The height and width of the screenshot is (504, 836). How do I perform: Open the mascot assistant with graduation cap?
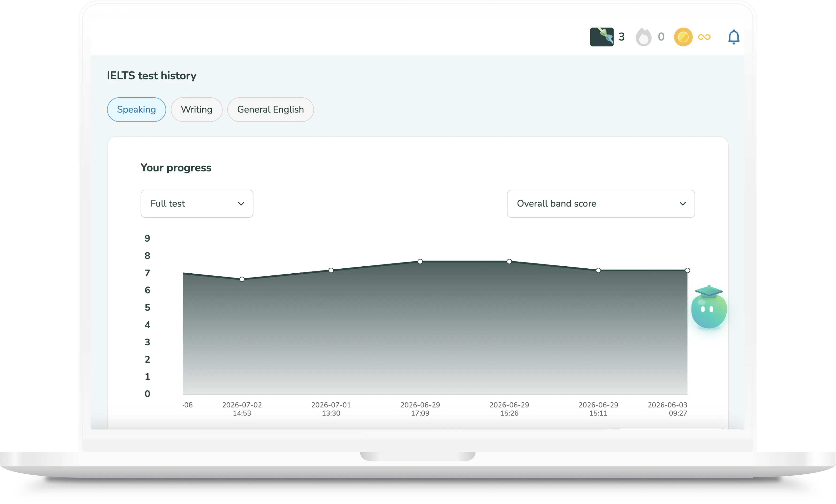pyautogui.click(x=709, y=307)
